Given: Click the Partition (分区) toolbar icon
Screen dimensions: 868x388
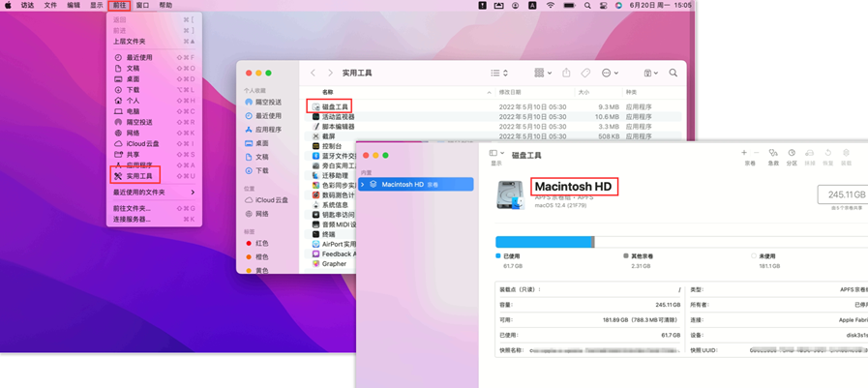Looking at the screenshot, I should [x=792, y=153].
